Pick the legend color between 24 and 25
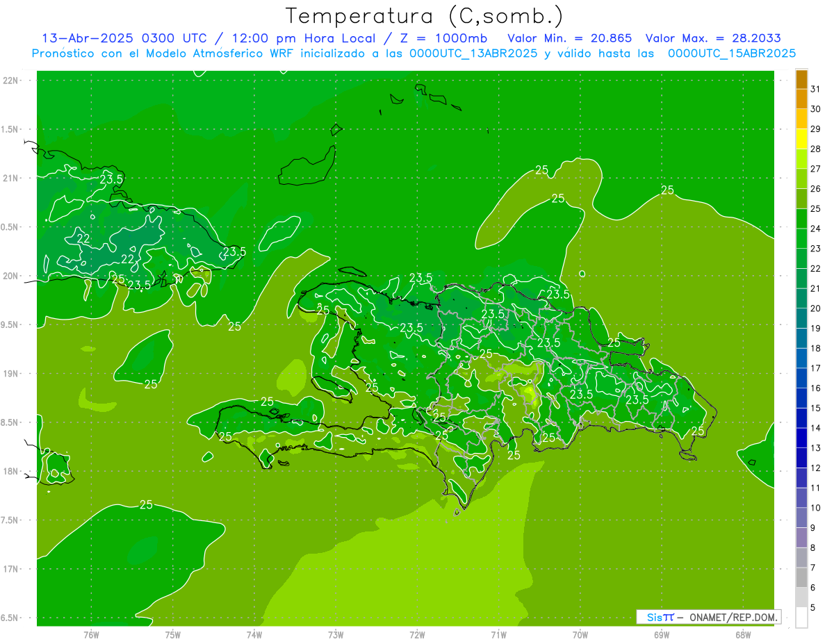This screenshot has height=644, width=834. (x=801, y=219)
